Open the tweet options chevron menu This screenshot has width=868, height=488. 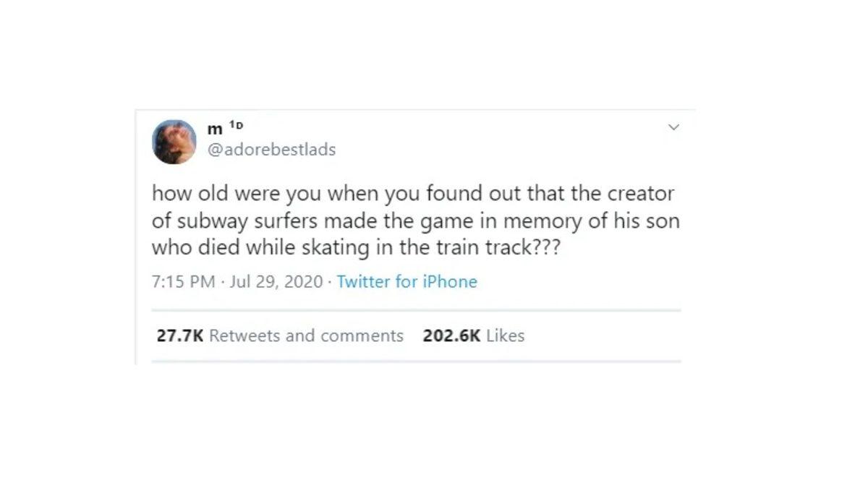673,127
